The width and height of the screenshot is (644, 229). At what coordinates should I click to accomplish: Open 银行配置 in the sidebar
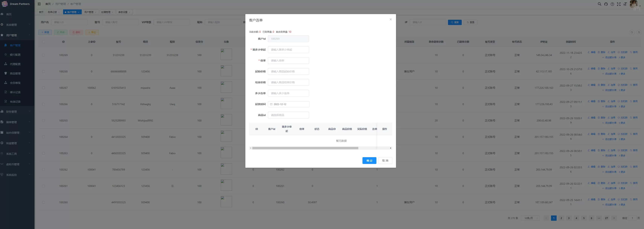(x=15, y=55)
